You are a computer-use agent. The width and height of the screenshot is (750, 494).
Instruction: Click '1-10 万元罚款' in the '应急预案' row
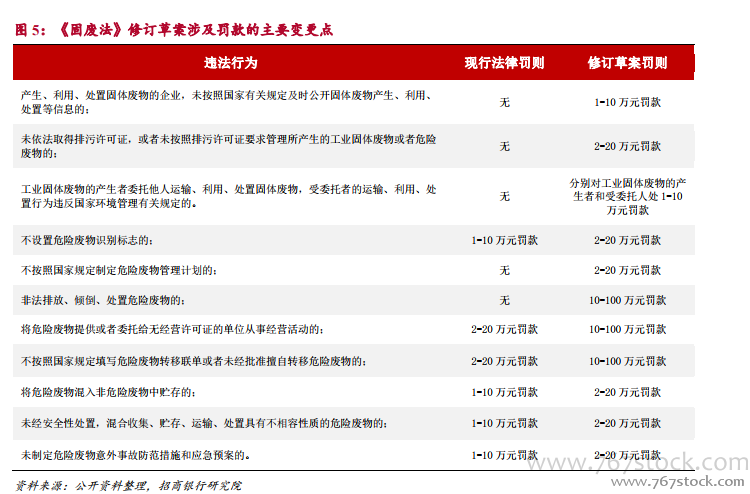coord(504,455)
